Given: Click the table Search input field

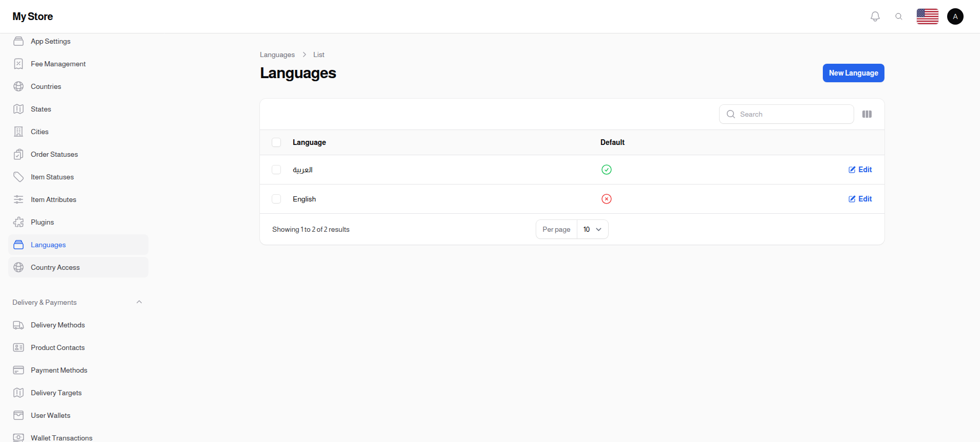Looking at the screenshot, I should (786, 114).
